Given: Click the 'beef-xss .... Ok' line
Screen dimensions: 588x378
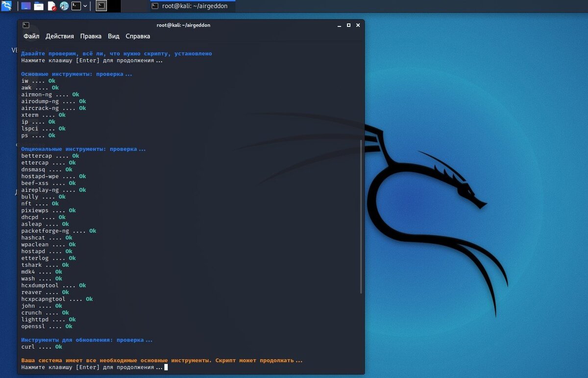Looking at the screenshot, I should pyautogui.click(x=49, y=183).
